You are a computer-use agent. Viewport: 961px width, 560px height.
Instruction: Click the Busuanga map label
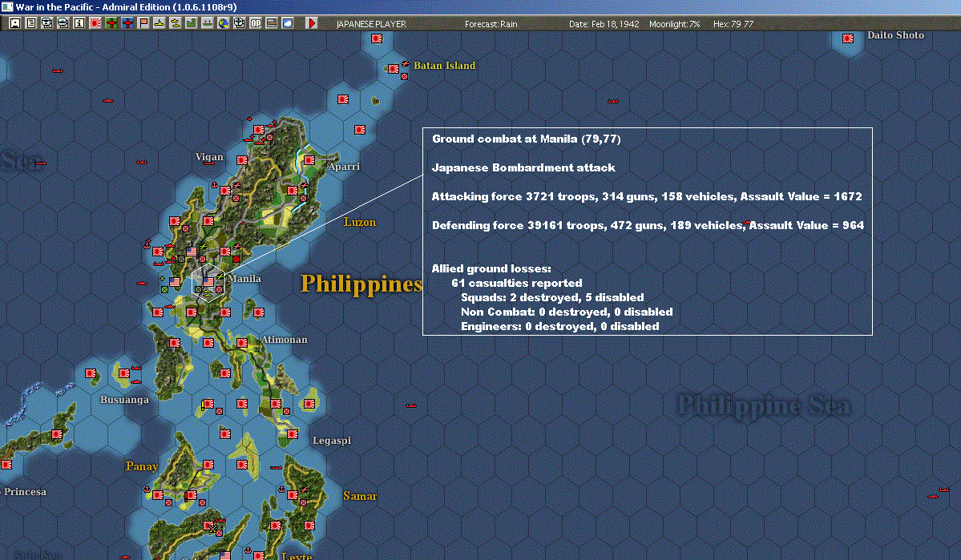[x=124, y=400]
